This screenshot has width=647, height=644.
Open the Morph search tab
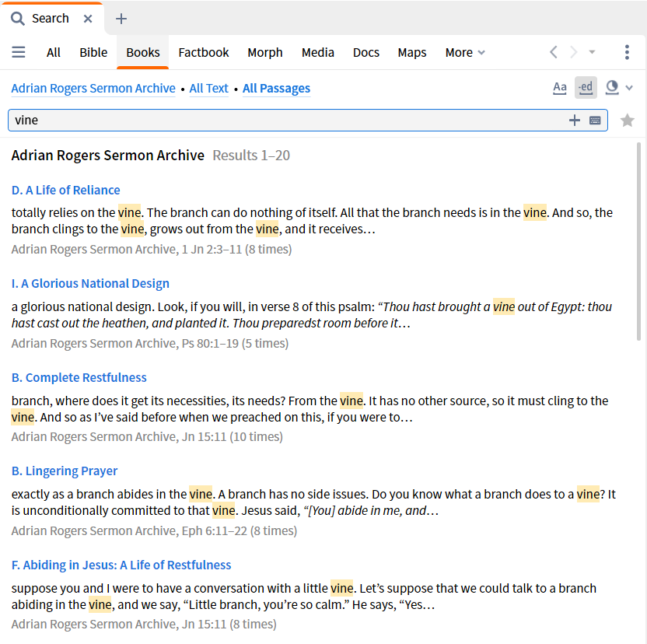(x=265, y=52)
